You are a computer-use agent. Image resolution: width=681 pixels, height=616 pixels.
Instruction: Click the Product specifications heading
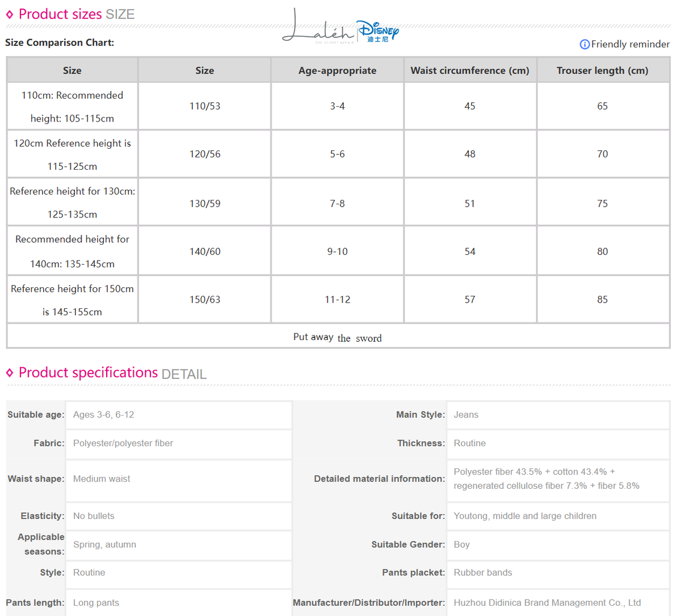112,373
